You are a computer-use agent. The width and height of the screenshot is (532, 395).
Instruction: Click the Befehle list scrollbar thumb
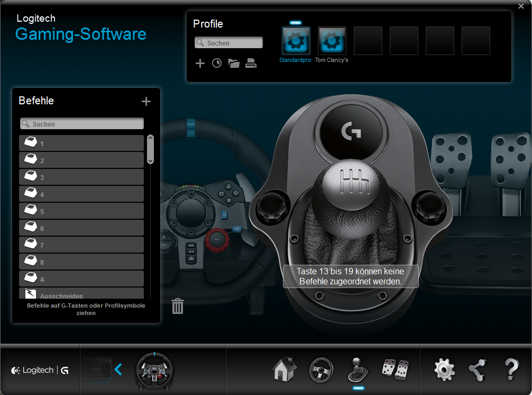click(151, 149)
